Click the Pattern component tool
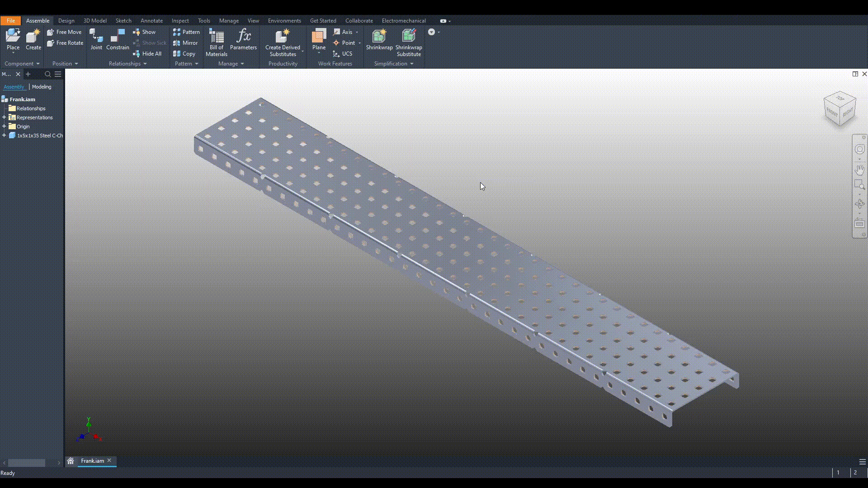Viewport: 868px width, 488px height. (186, 32)
